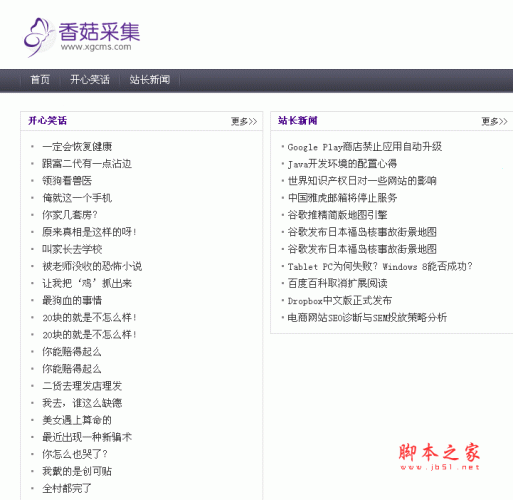Viewport: 513px width, 500px height.
Task: Open joke 领狗看兽医
Action: click(x=67, y=181)
